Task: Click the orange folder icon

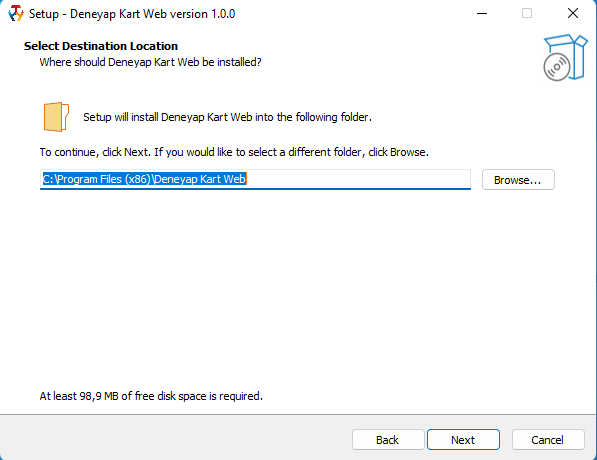Action: [56, 117]
